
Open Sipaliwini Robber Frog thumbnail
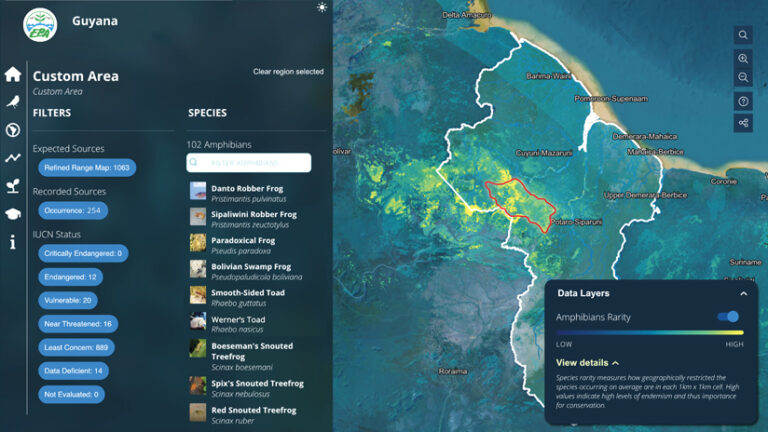[198, 216]
